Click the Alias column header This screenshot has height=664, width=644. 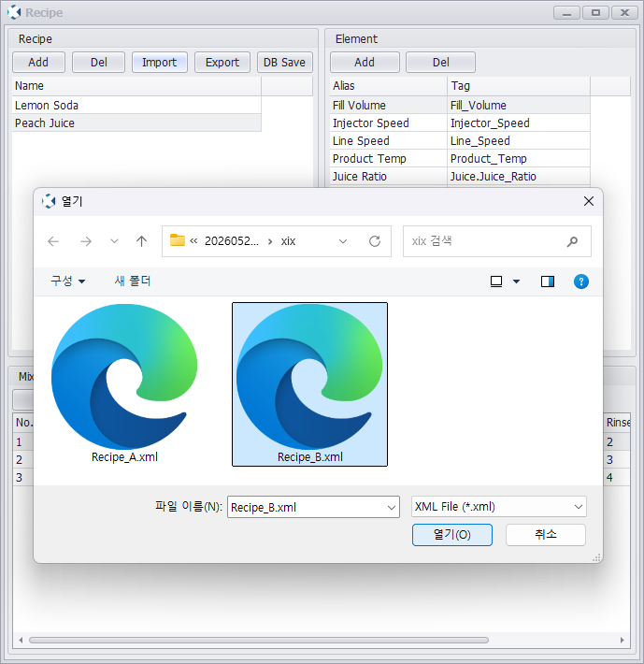point(388,86)
